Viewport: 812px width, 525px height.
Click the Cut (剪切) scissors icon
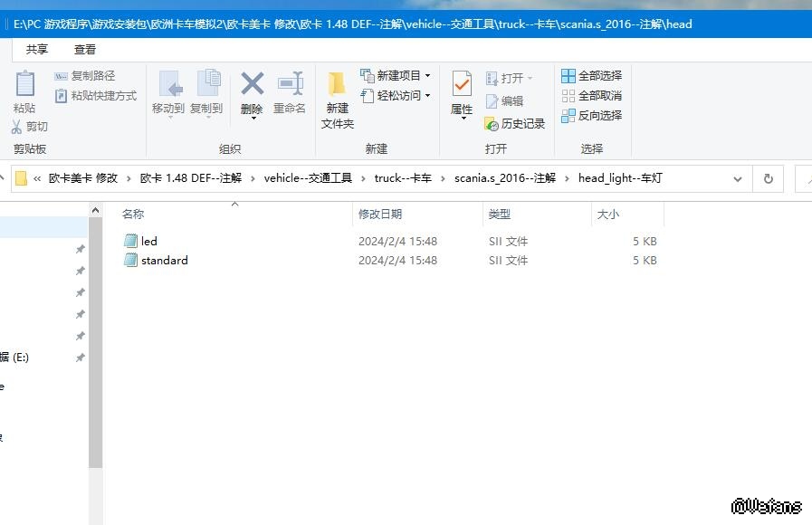tap(17, 127)
